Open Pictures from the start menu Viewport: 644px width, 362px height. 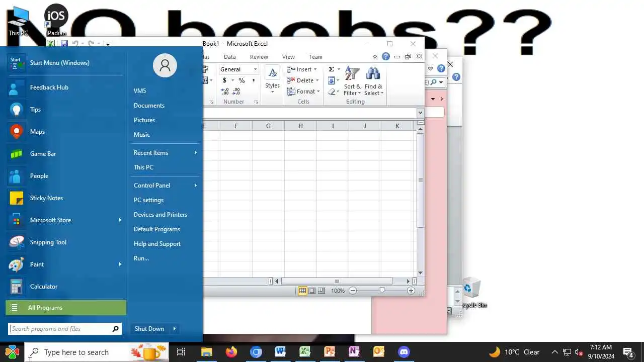point(144,120)
